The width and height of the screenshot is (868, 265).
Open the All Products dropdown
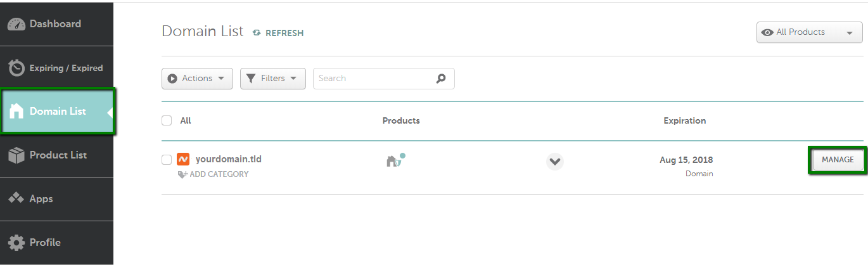(809, 32)
